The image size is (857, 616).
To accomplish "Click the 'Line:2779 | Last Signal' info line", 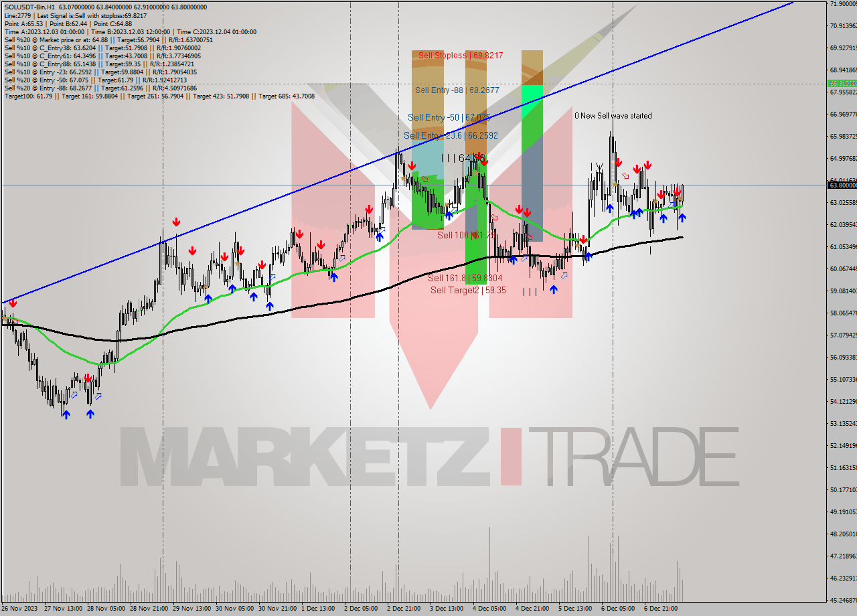I will click(x=75, y=15).
